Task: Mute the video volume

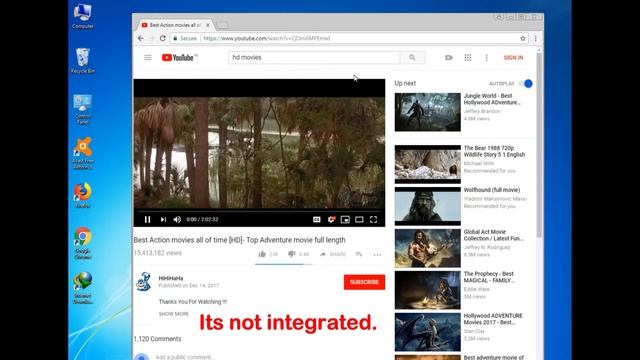Action: (x=177, y=220)
